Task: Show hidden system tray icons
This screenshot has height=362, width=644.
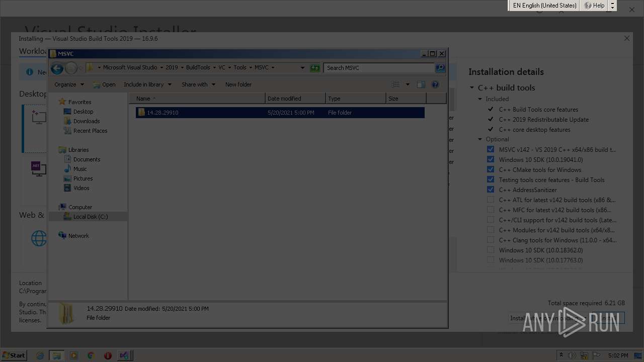Action: coord(561,355)
